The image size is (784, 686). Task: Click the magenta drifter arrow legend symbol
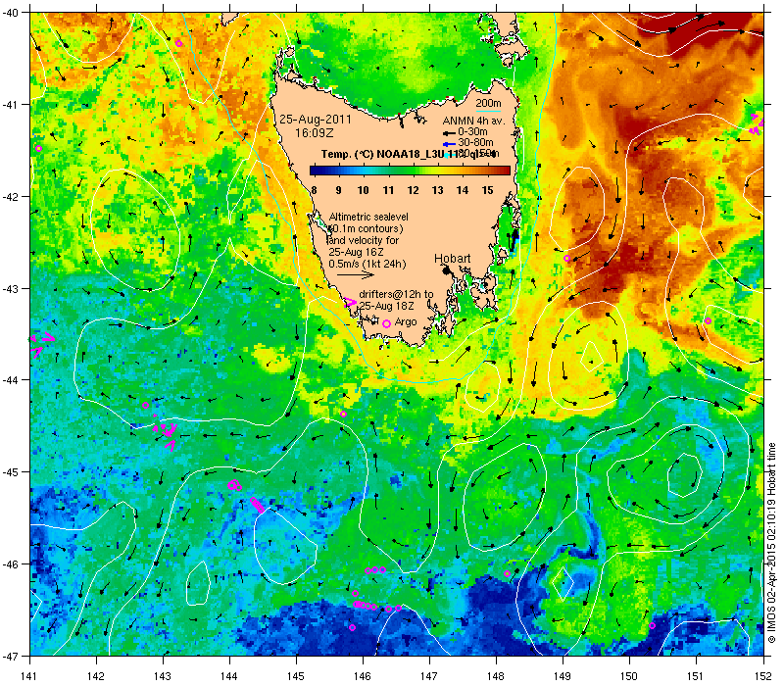point(351,302)
